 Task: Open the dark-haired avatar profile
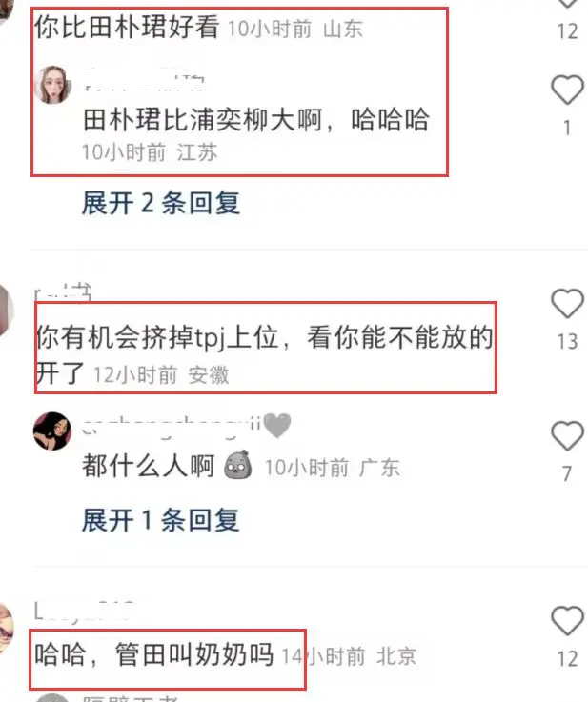pyautogui.click(x=52, y=431)
